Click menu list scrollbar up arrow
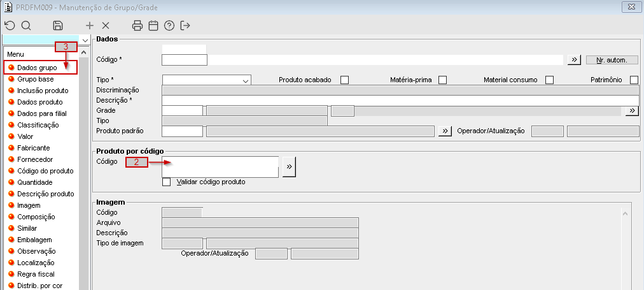644x290 pixels. 84,53
